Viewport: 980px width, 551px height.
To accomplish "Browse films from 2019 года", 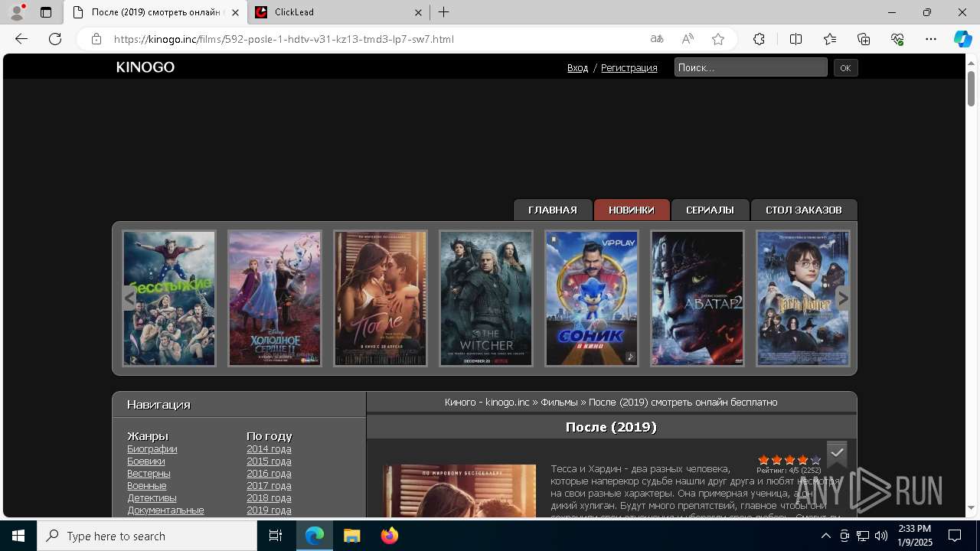I will pos(269,510).
